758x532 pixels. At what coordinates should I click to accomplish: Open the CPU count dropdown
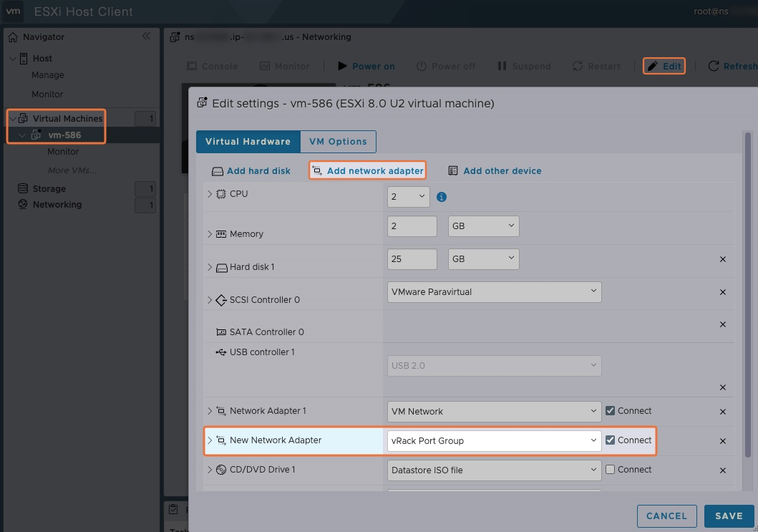point(409,197)
